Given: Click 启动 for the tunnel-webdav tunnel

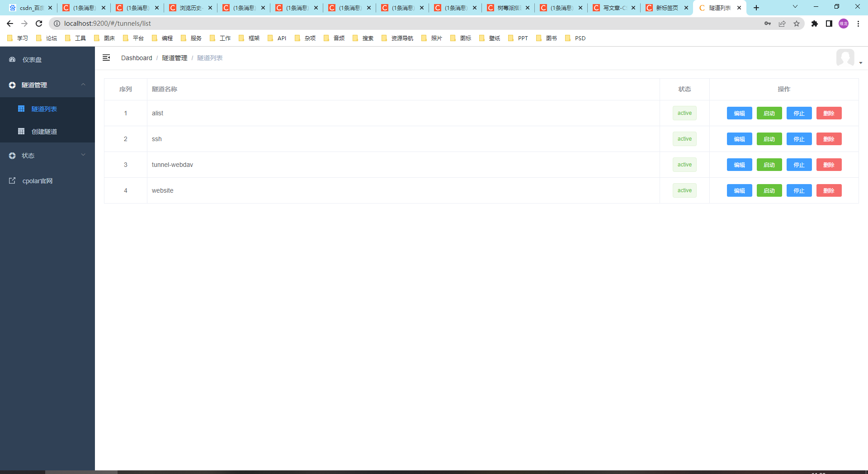Looking at the screenshot, I should click(769, 165).
